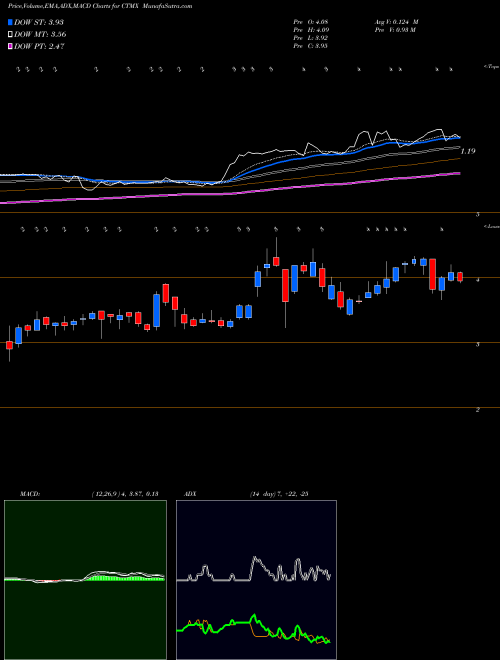Viewport: 500px width, 660px height.
Task: Click the 'MACD:' panel heading
Action: tap(30, 494)
